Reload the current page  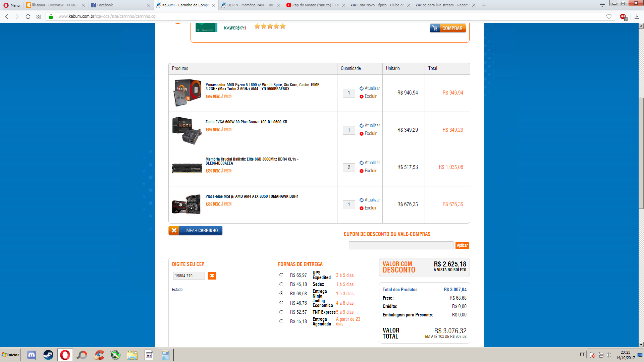click(28, 16)
